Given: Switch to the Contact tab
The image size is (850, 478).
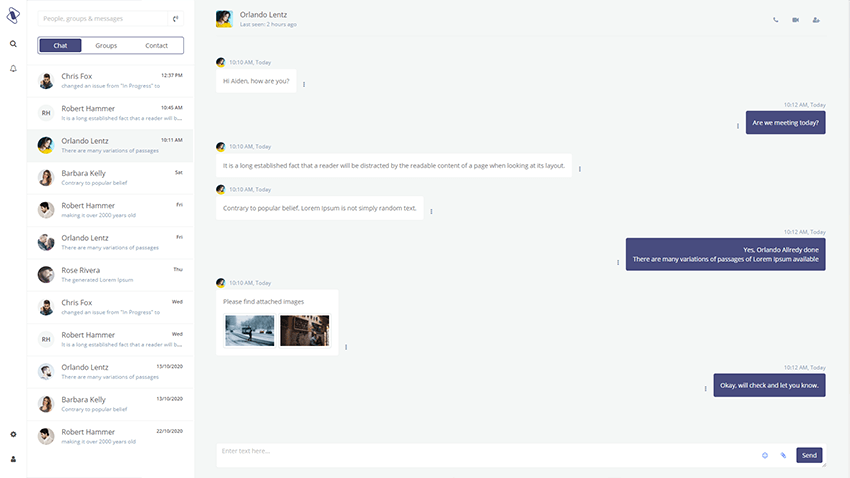Looking at the screenshot, I should point(157,46).
